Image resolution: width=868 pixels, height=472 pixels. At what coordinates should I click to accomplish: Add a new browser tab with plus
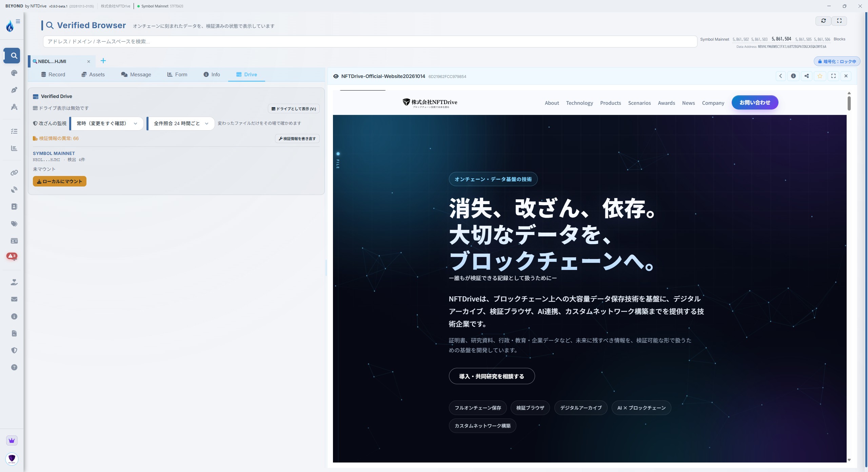coord(103,61)
